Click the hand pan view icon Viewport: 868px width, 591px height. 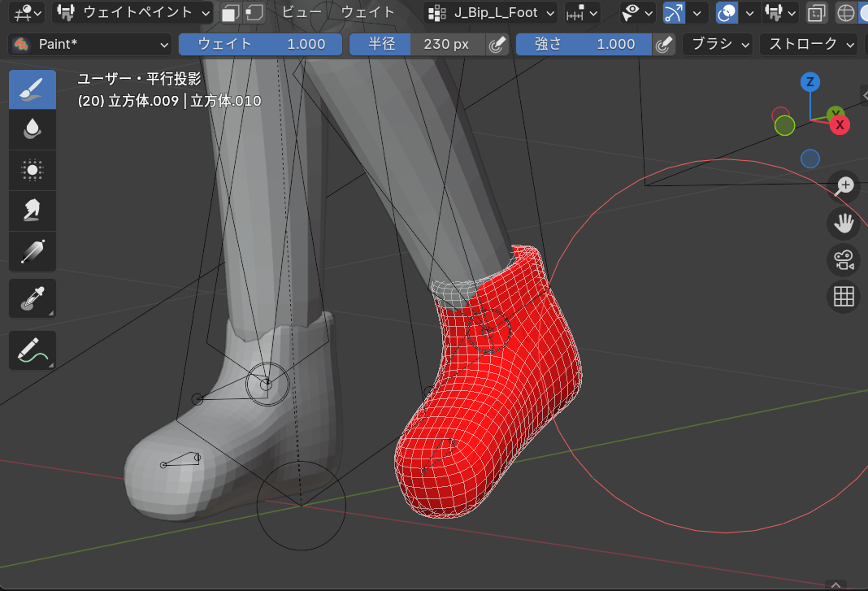844,223
